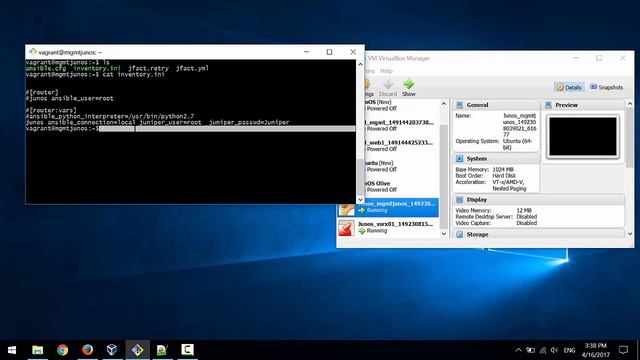This screenshot has height=360, width=640.
Task: Click the volume tray icon
Action: [554, 350]
